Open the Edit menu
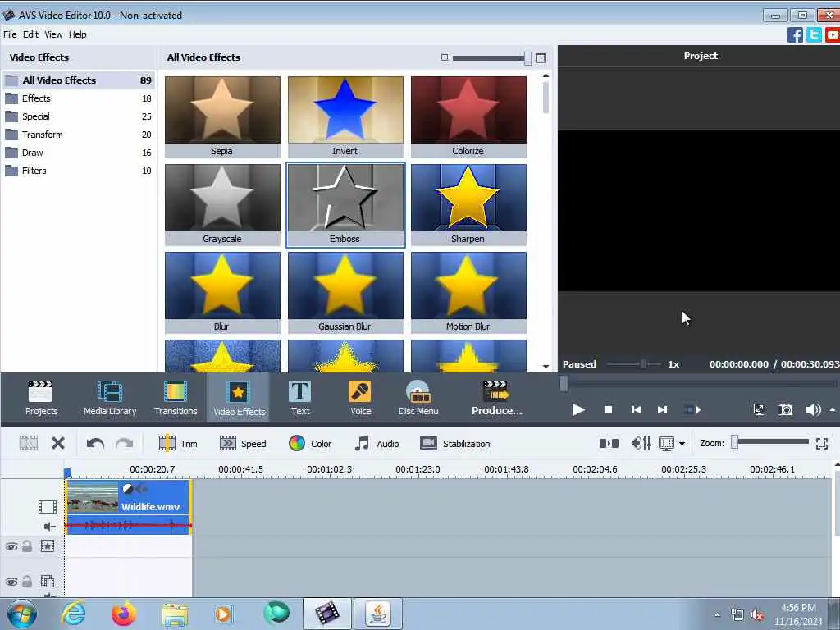The image size is (840, 630). tap(30, 34)
